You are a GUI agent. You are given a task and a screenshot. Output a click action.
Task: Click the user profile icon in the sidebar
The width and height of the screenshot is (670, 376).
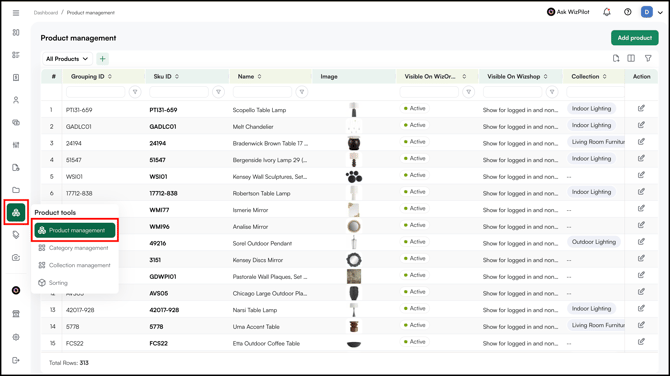16,100
